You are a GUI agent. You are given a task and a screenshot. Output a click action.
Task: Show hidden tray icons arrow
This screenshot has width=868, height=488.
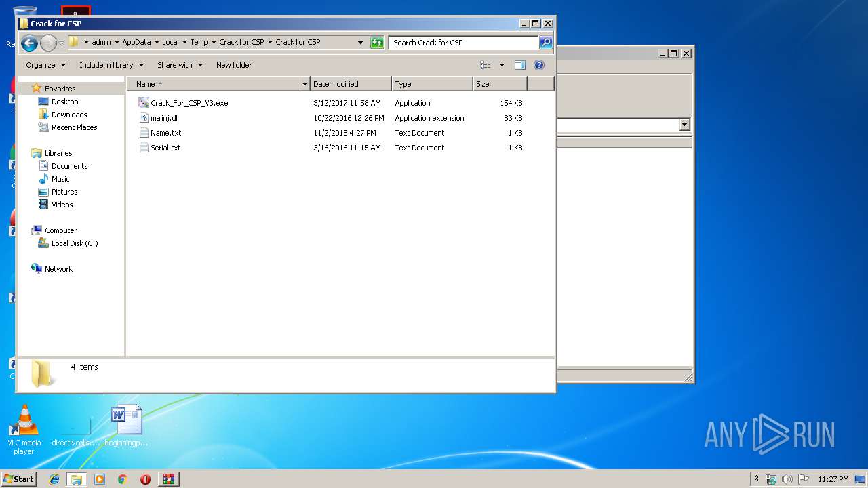[x=757, y=479]
